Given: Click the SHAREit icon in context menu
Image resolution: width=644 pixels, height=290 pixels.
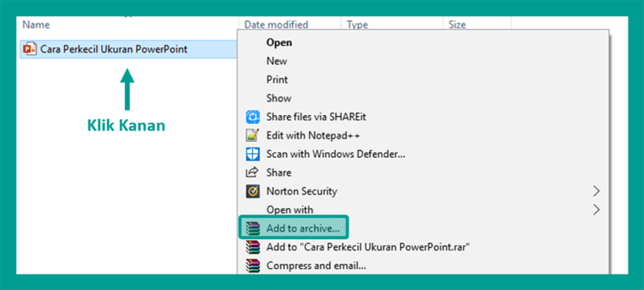Looking at the screenshot, I should 253,117.
